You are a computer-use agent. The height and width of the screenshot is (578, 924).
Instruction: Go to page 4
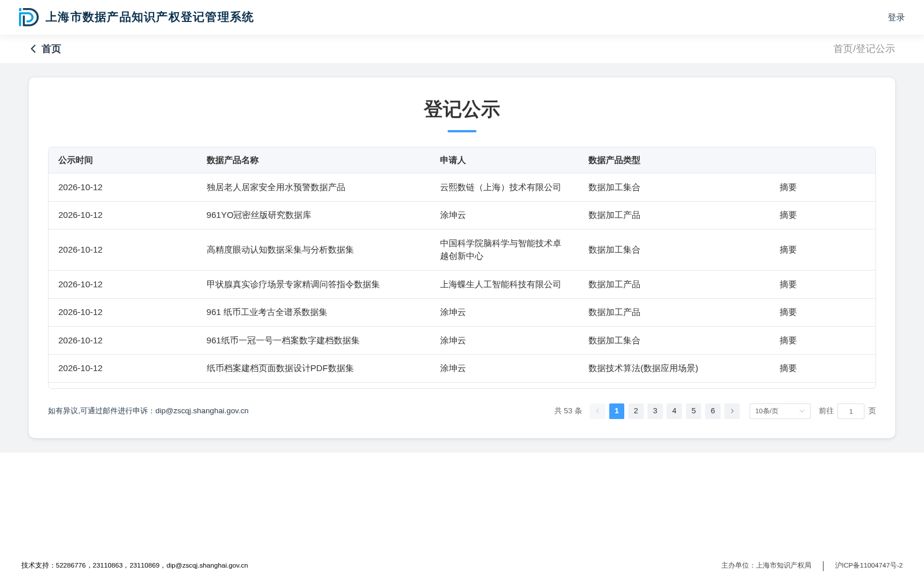click(674, 411)
